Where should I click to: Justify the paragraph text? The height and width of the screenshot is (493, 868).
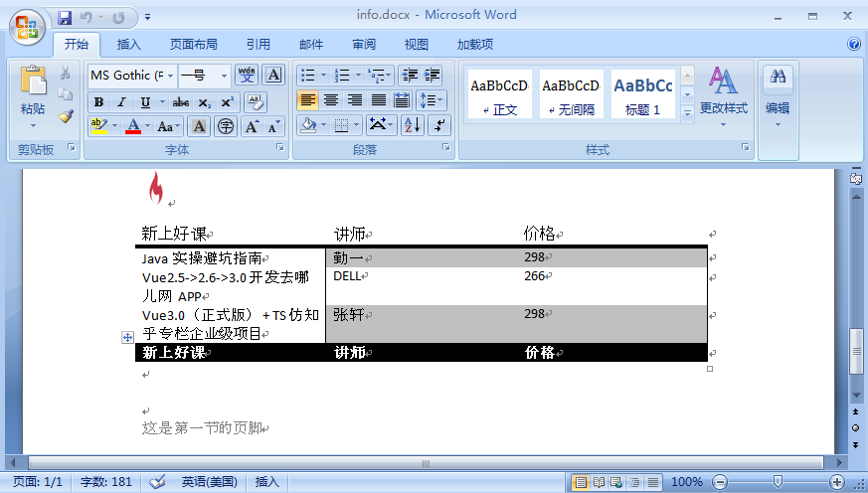click(379, 100)
